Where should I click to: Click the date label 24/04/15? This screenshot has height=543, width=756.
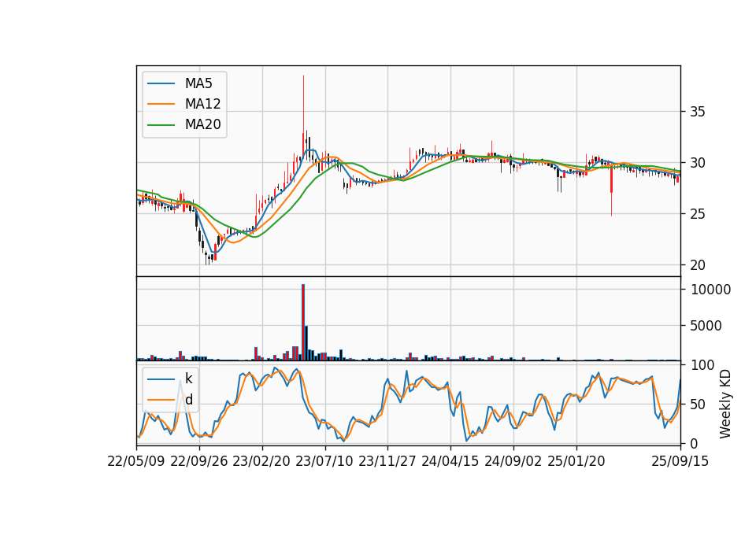point(450,461)
